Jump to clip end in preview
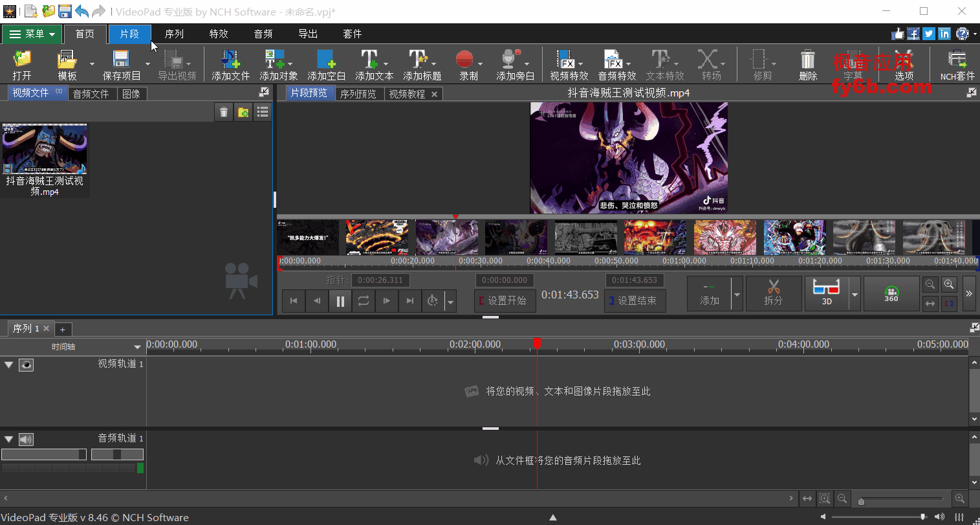 [410, 300]
